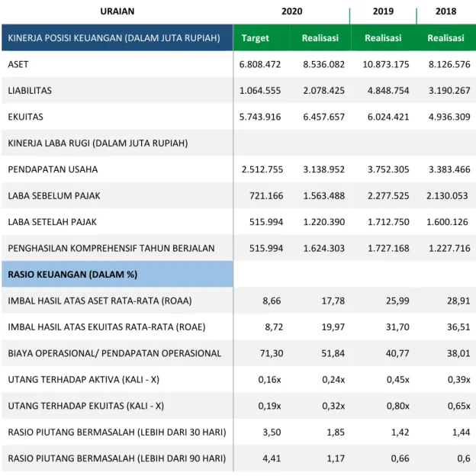476x476 pixels.
Task: Click the BOPO value 51,84
Action: point(333,353)
